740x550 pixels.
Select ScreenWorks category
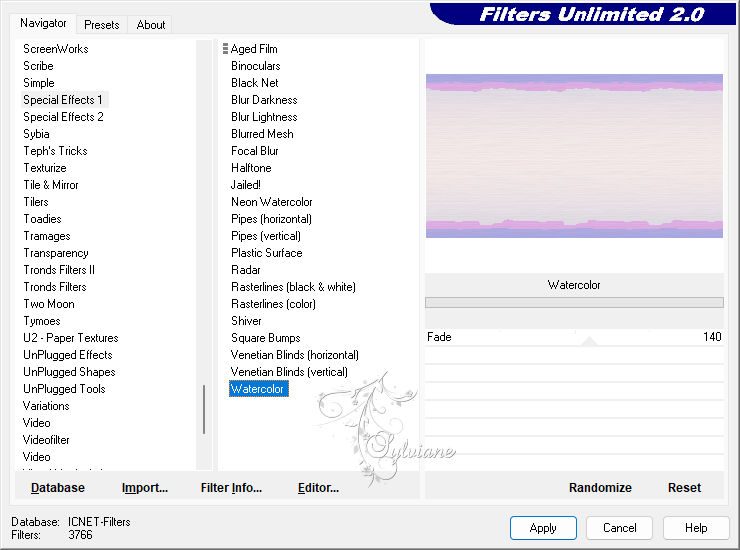56,49
